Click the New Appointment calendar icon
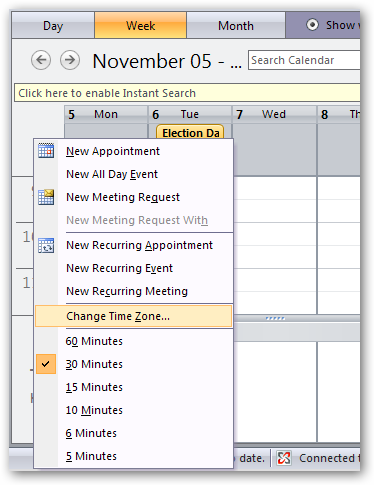Image resolution: width=374 pixels, height=485 pixels. tap(46, 151)
